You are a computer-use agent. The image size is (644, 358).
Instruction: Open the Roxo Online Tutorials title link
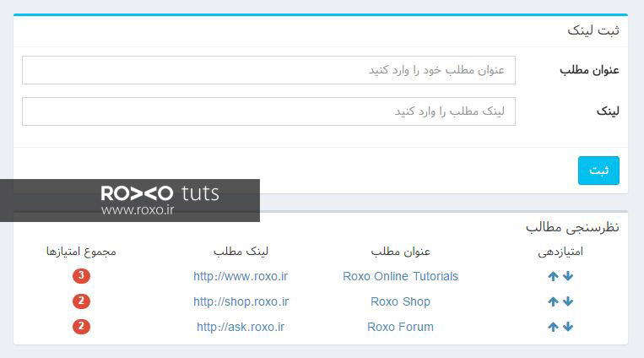[x=400, y=276]
